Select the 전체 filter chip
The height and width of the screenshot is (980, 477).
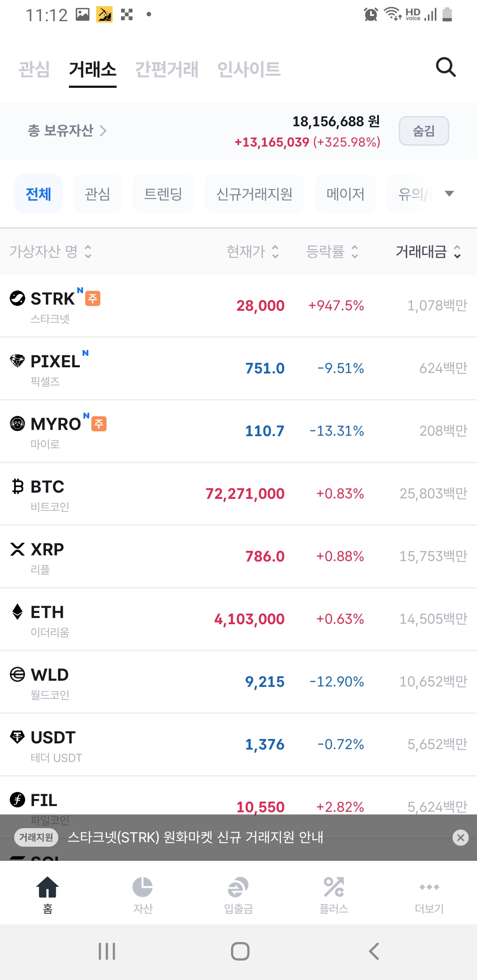[38, 194]
